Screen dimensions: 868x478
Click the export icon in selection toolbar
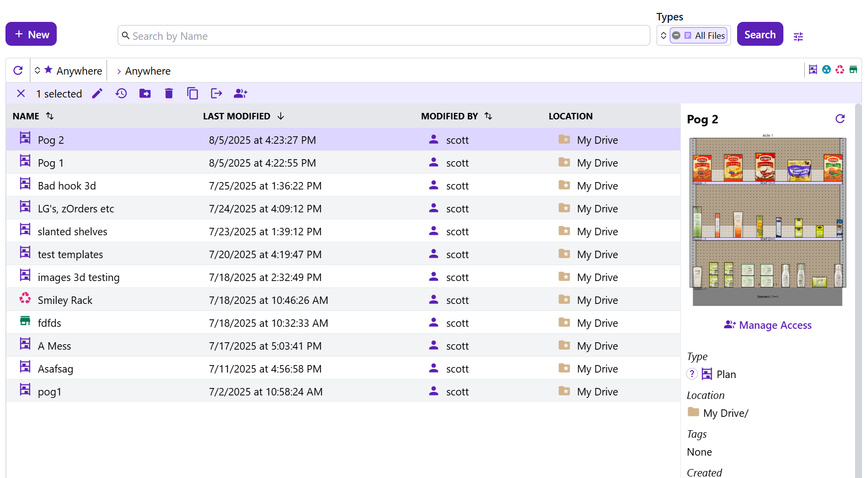click(217, 94)
